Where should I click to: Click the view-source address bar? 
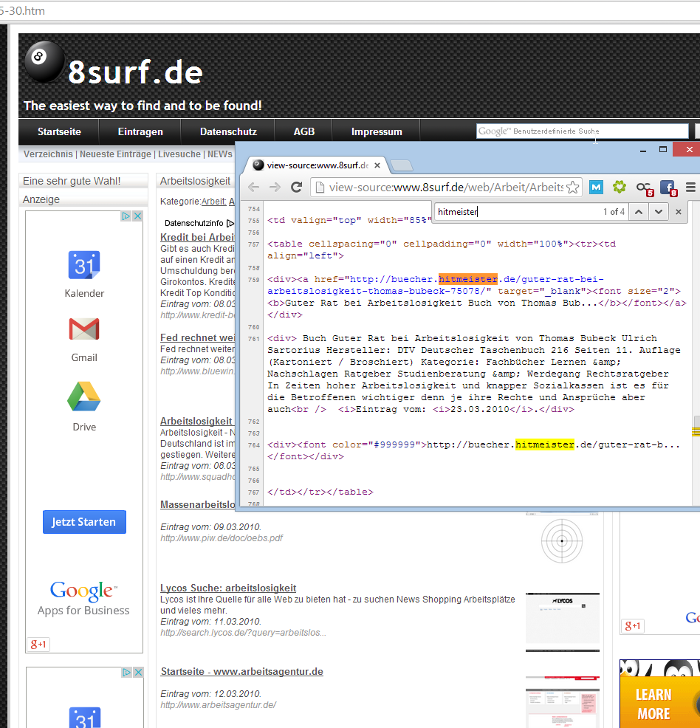446,187
